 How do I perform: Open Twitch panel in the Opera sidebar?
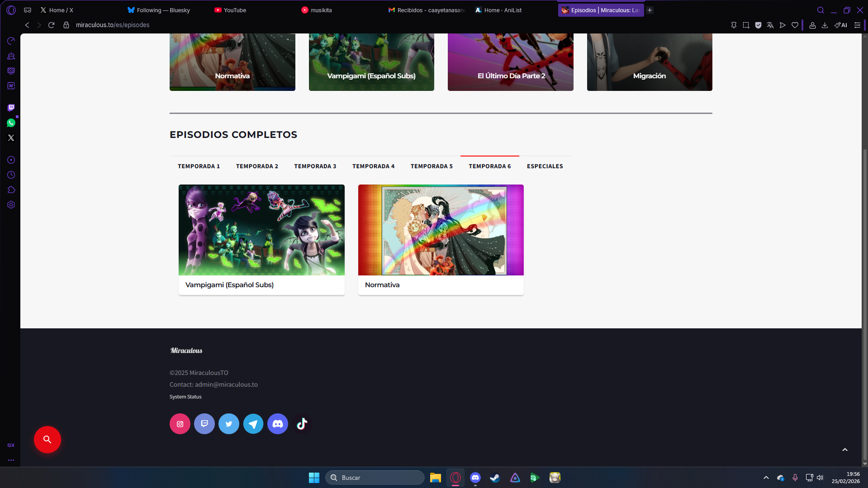point(11,108)
